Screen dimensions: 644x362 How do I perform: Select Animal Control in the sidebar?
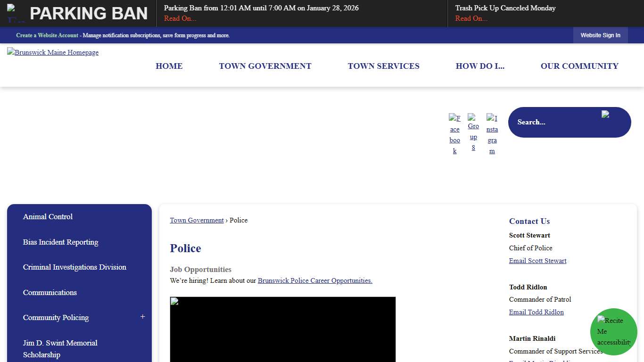(x=48, y=217)
